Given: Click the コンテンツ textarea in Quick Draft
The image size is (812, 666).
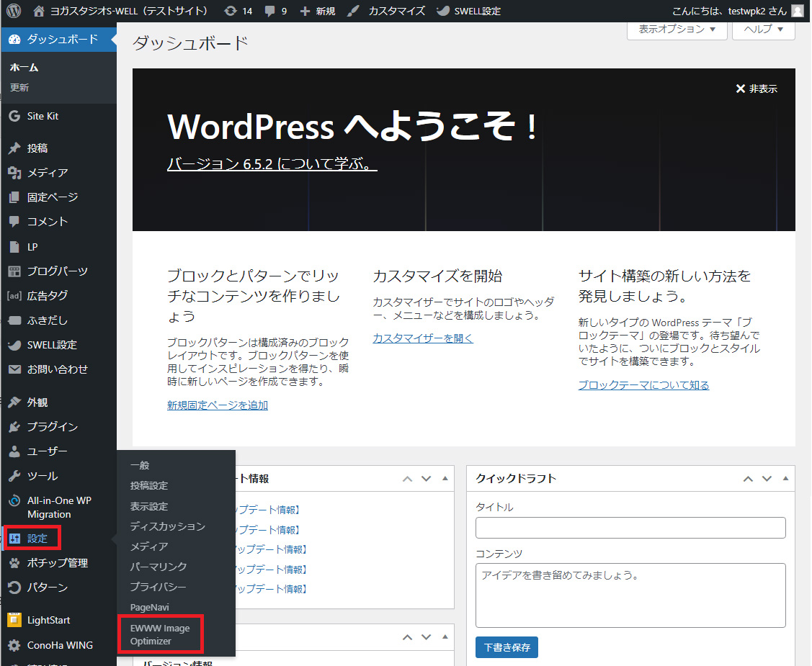Looking at the screenshot, I should [630, 595].
